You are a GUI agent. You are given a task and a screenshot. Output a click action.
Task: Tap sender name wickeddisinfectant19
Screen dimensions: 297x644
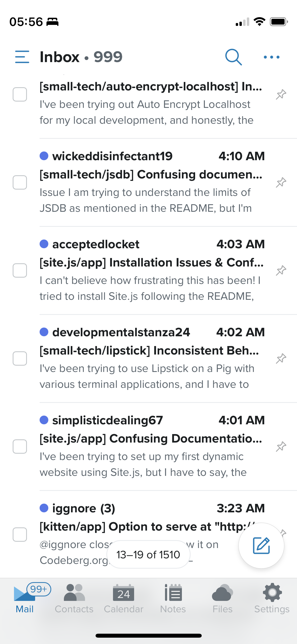(112, 156)
